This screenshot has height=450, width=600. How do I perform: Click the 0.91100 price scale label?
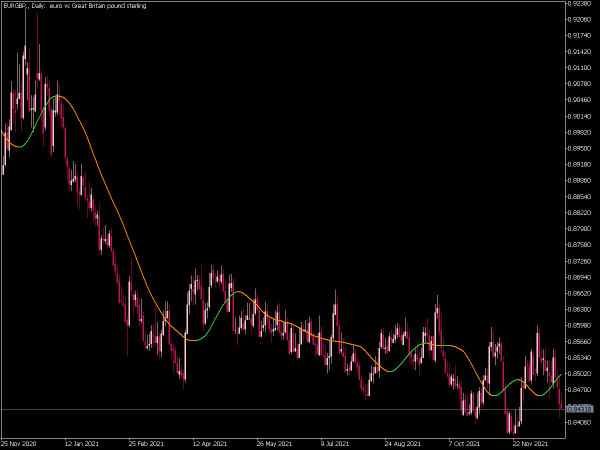[x=580, y=68]
